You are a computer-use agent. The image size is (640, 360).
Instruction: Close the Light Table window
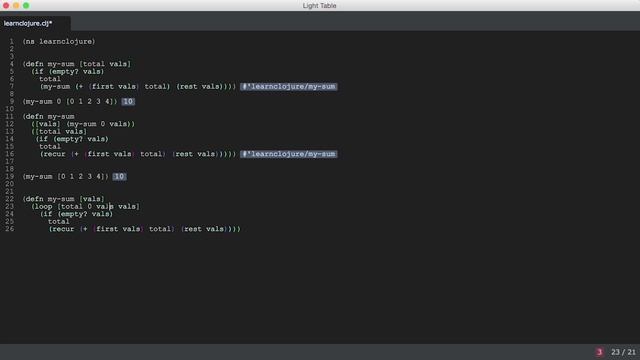tap(6, 5)
